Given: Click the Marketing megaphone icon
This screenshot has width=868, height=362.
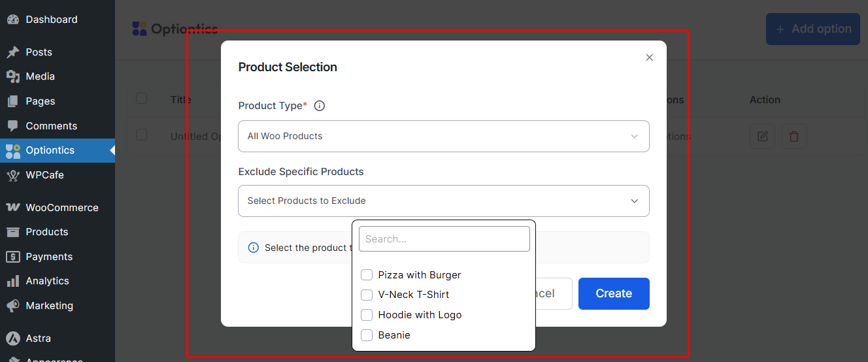Looking at the screenshot, I should (13, 306).
